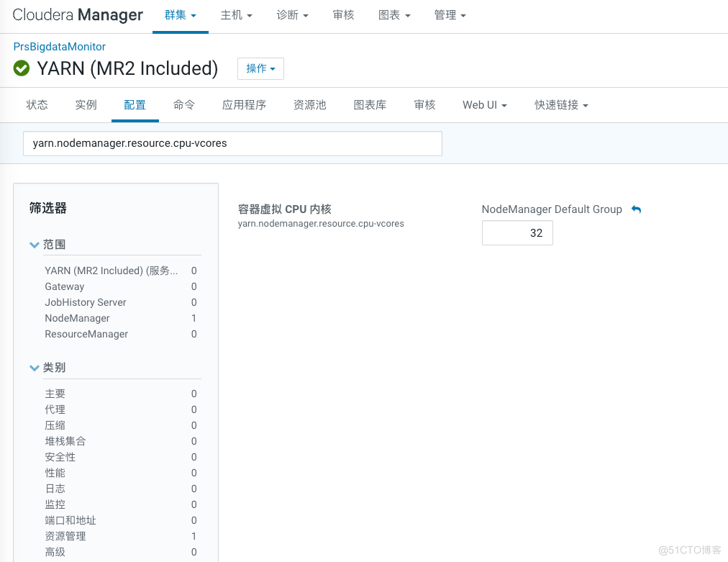
Task: Click the revert-to-default arrow for cpu-vcores
Action: pyautogui.click(x=636, y=209)
